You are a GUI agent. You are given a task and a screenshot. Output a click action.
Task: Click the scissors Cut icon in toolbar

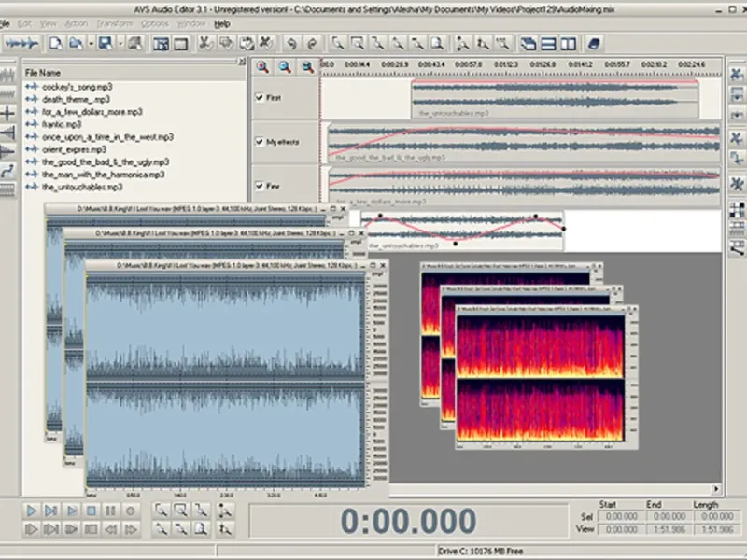pyautogui.click(x=204, y=43)
